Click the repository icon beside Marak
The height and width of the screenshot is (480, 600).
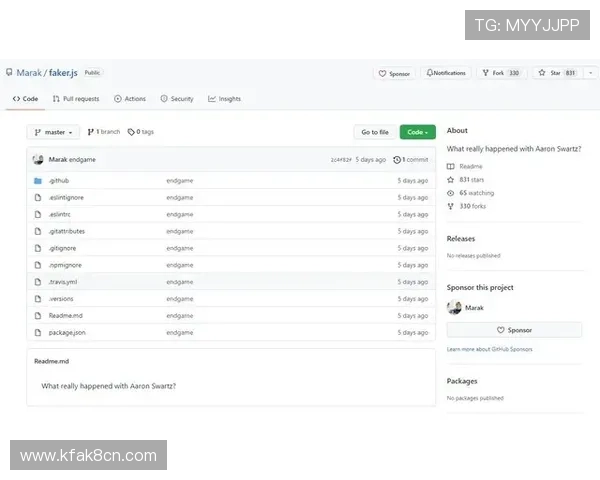9,73
